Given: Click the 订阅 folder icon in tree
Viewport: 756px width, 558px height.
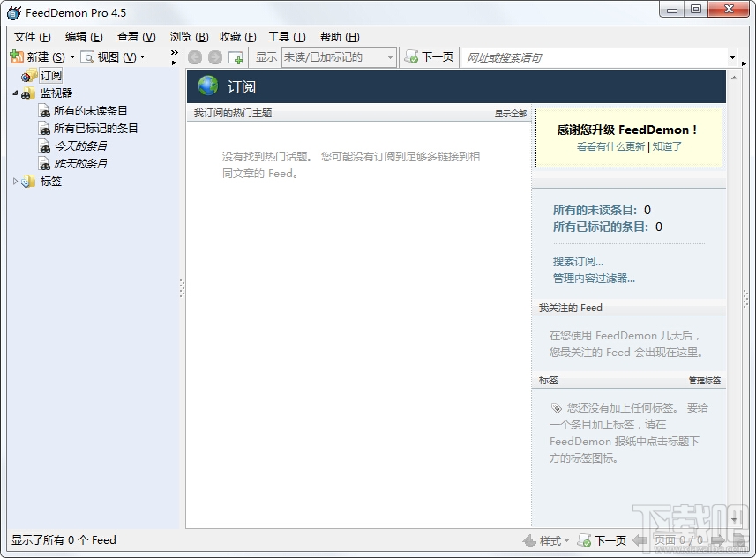Looking at the screenshot, I should click(x=28, y=76).
